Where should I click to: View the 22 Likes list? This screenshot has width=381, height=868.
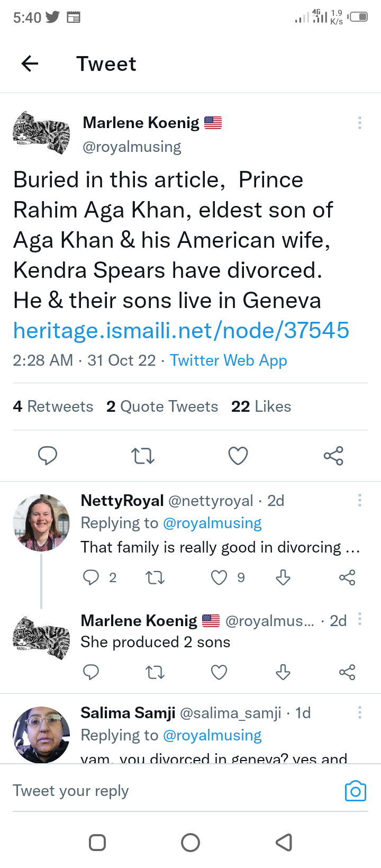click(261, 406)
